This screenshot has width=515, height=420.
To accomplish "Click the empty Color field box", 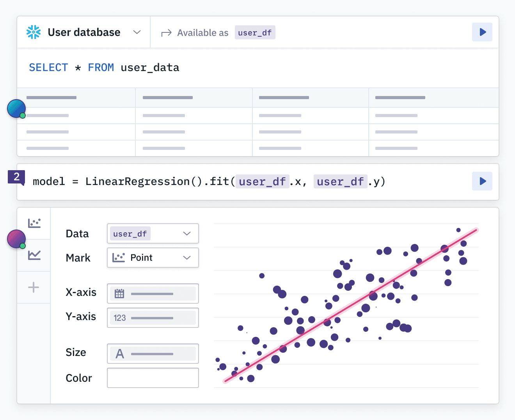I will pos(153,378).
